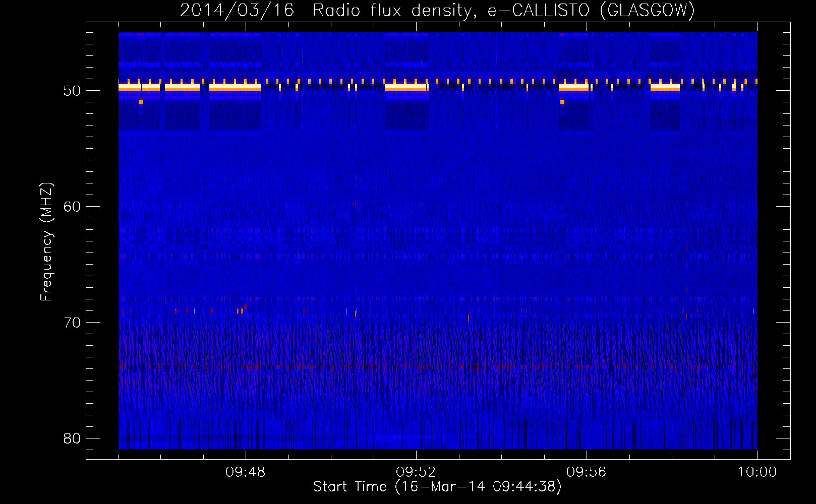Click the 60 frequency tick label
Viewport: 816px width, 504px height.
tap(72, 207)
